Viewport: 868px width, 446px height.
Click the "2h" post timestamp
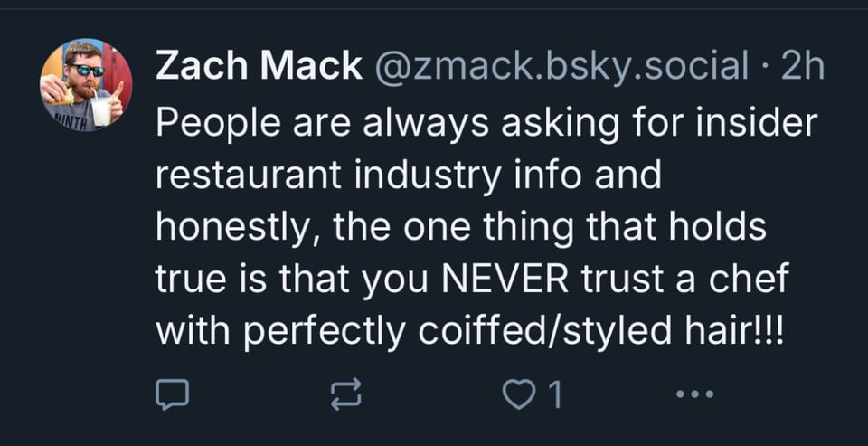(801, 65)
